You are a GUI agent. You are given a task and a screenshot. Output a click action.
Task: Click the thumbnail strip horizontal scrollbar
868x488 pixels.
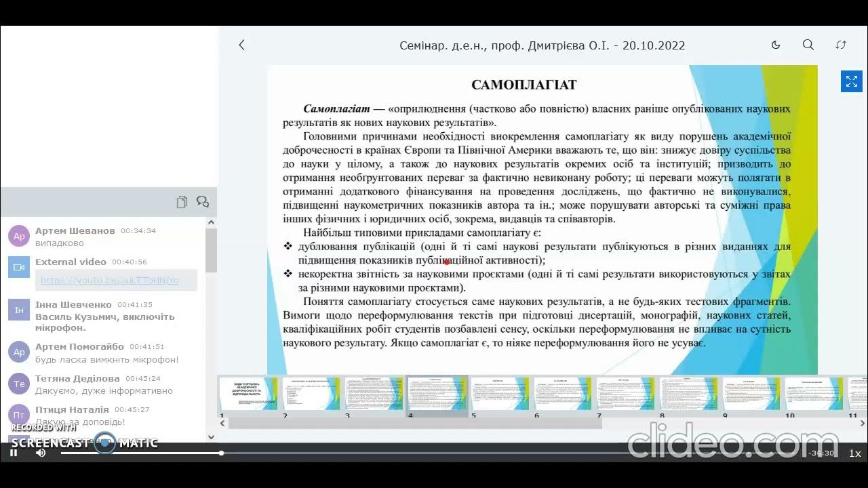(x=415, y=424)
